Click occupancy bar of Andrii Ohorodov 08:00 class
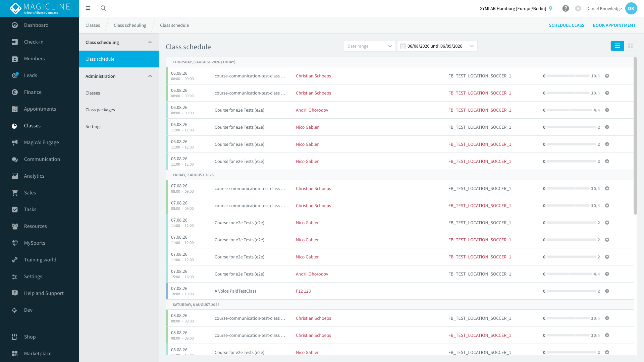 pyautogui.click(x=570, y=110)
